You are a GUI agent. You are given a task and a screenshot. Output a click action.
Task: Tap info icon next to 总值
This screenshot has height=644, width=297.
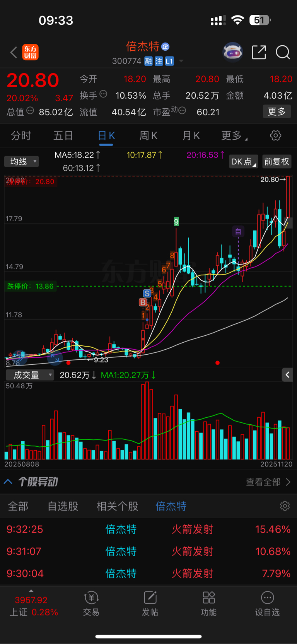[x=30, y=111]
